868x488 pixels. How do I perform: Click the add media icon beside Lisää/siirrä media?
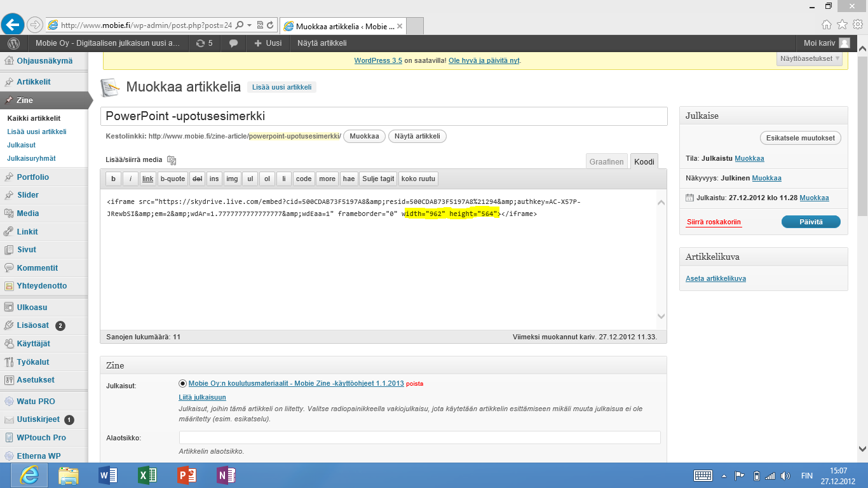coord(171,160)
